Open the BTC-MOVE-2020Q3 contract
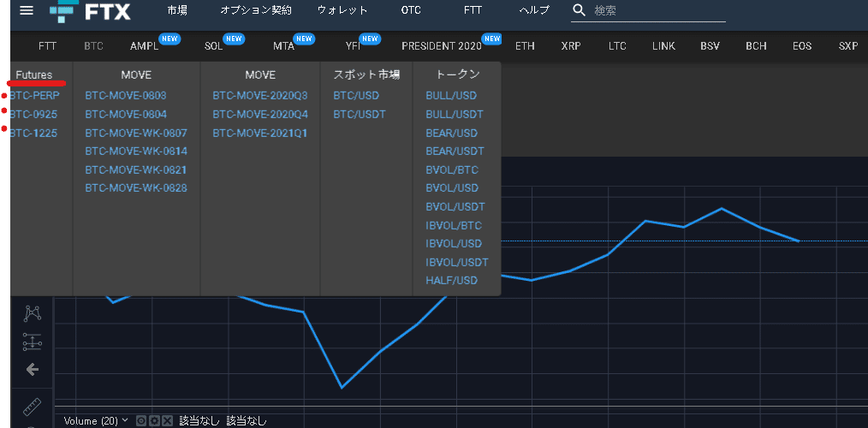Image resolution: width=868 pixels, height=428 pixels. pos(260,96)
